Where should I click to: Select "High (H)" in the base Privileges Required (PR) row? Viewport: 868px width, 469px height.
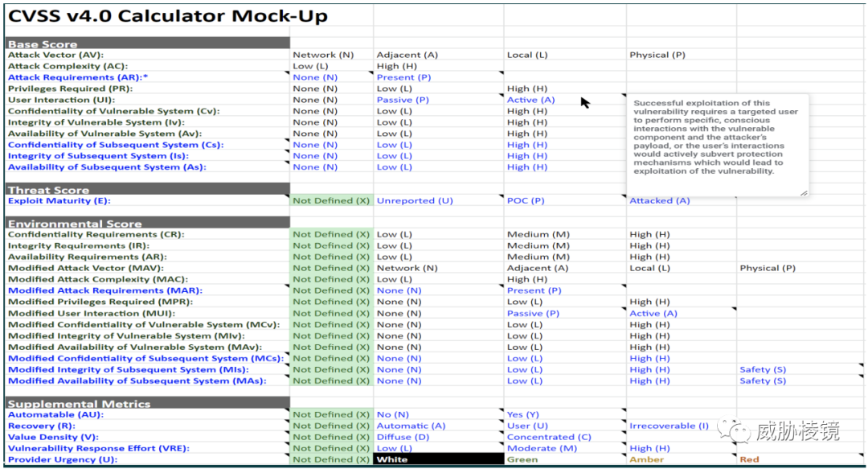pos(527,88)
